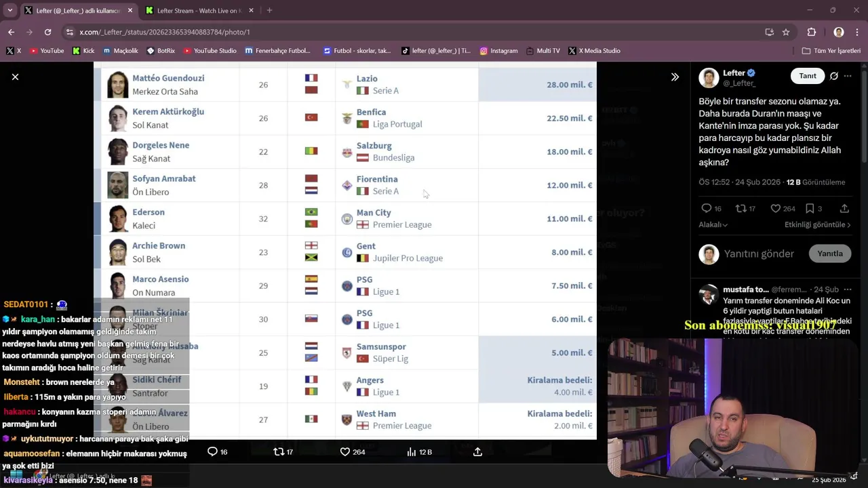Close the Lefter Stream tab
This screenshot has height=488, width=868.
pyautogui.click(x=251, y=10)
